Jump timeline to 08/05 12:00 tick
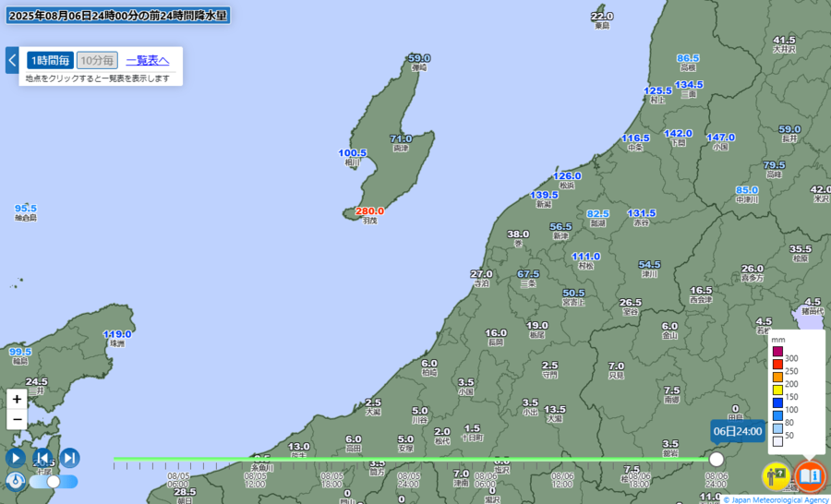 point(255,480)
